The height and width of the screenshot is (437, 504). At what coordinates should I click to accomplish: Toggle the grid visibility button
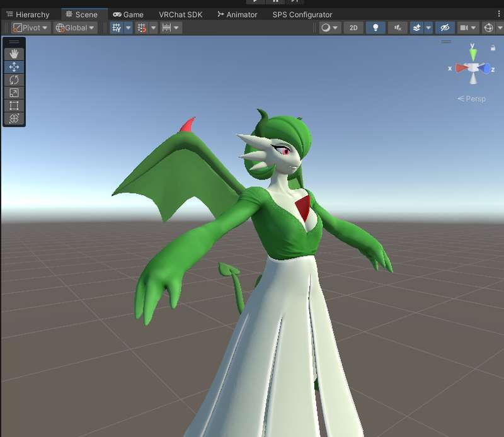117,28
